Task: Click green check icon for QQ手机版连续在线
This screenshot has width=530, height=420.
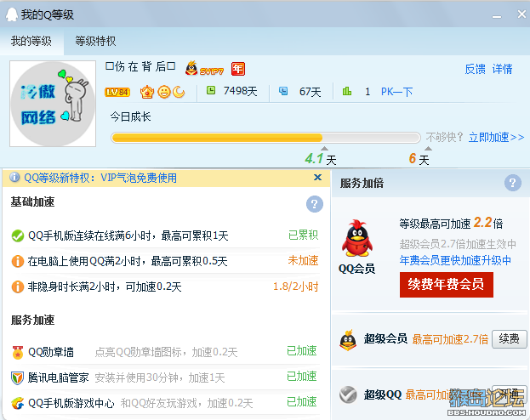Action: click(18, 236)
